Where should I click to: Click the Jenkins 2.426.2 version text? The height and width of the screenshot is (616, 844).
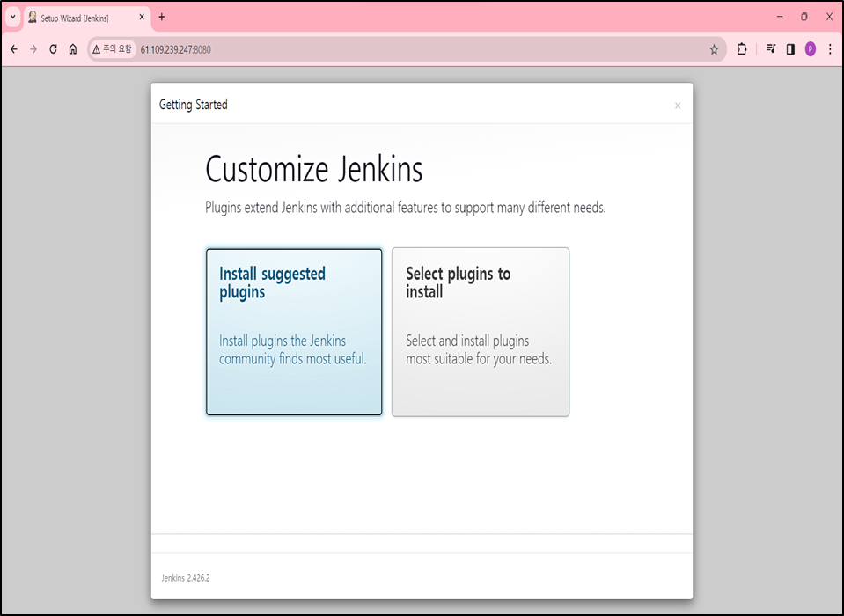[x=185, y=578]
